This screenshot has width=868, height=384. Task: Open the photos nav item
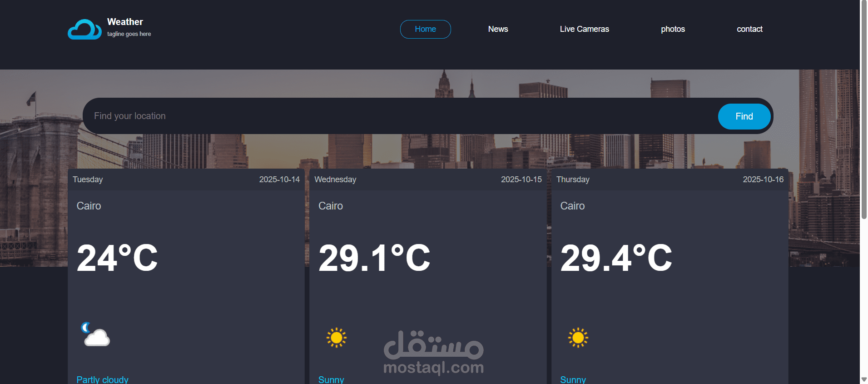[673, 29]
